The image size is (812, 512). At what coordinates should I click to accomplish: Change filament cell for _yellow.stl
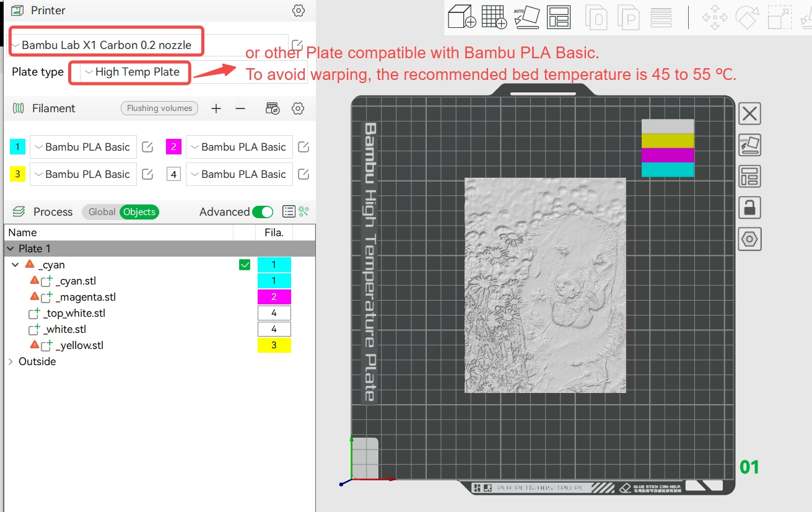click(274, 345)
